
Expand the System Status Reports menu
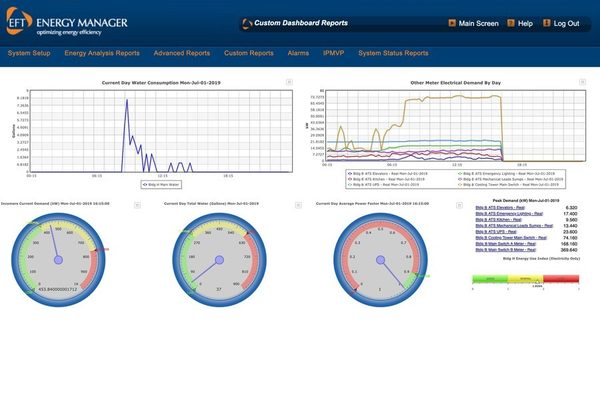(x=393, y=53)
